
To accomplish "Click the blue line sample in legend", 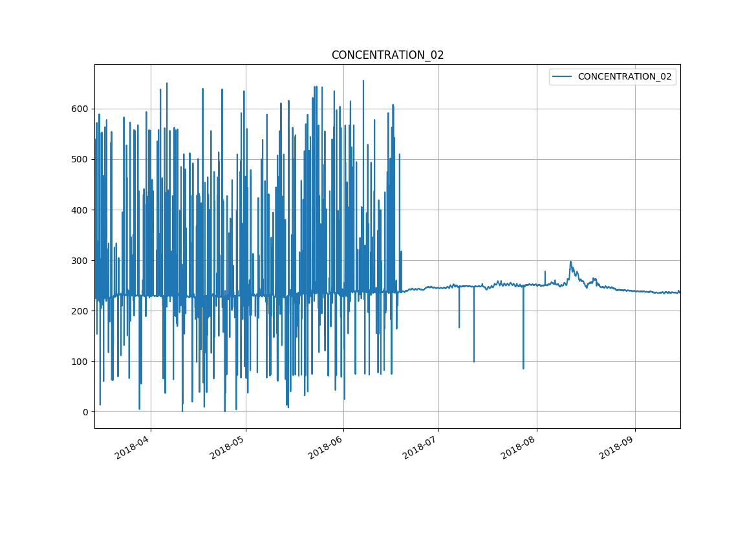I will point(562,77).
